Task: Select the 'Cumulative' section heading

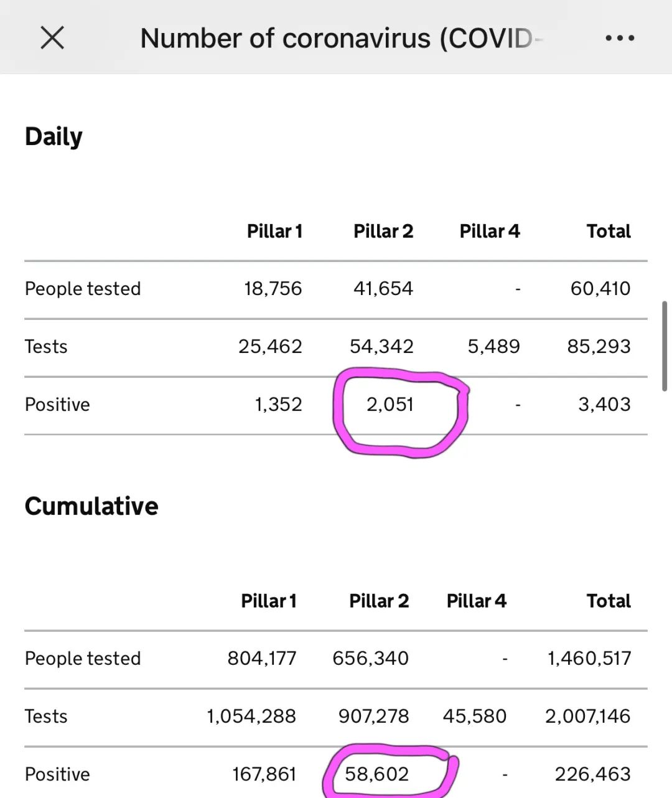Action: tap(91, 506)
